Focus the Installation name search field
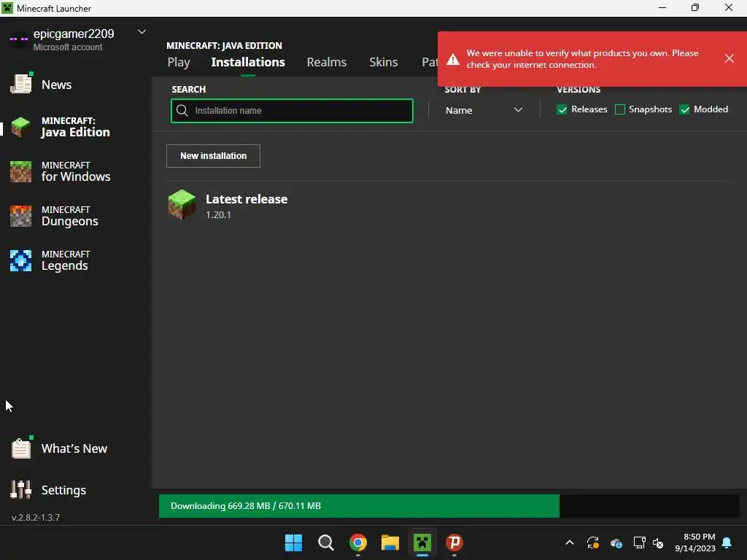The image size is (747, 560). click(x=292, y=111)
